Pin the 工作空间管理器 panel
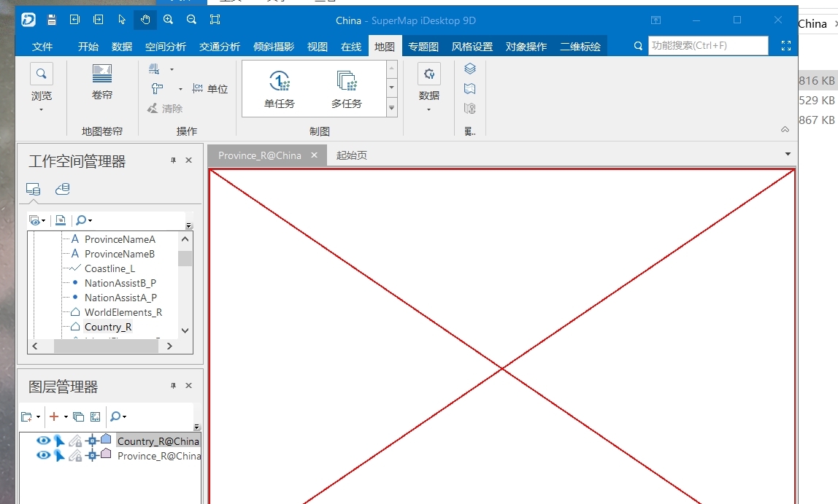 173,160
